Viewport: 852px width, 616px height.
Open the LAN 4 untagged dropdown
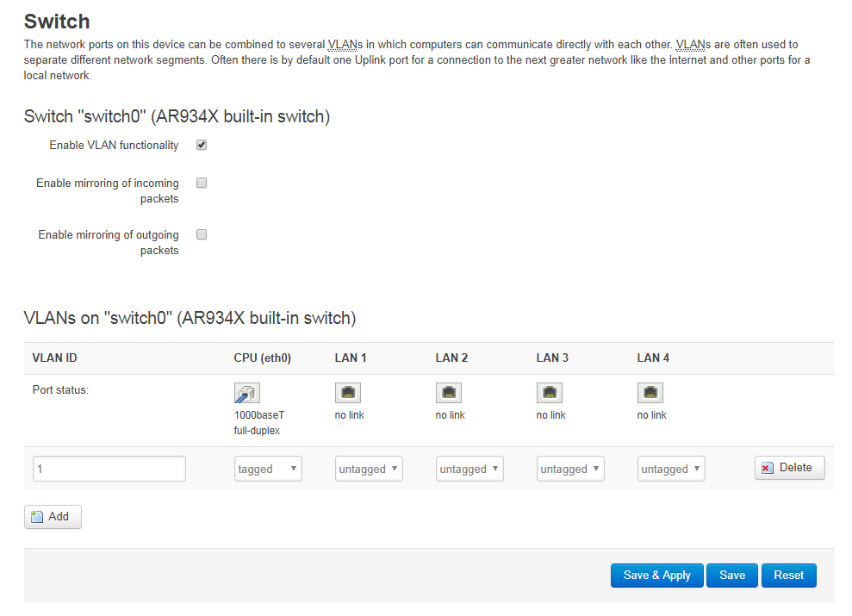[671, 469]
